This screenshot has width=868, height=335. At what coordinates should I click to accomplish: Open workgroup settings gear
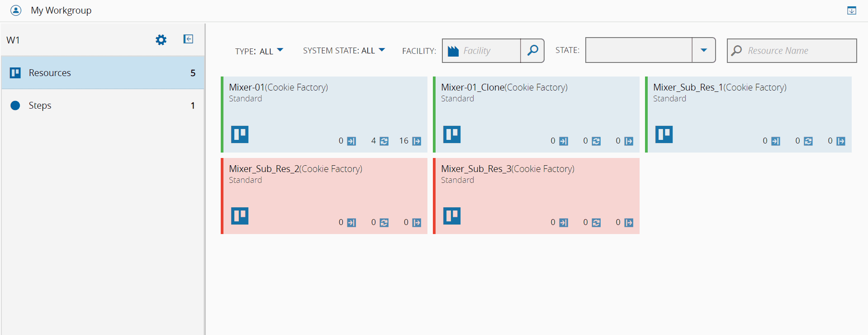[161, 40]
